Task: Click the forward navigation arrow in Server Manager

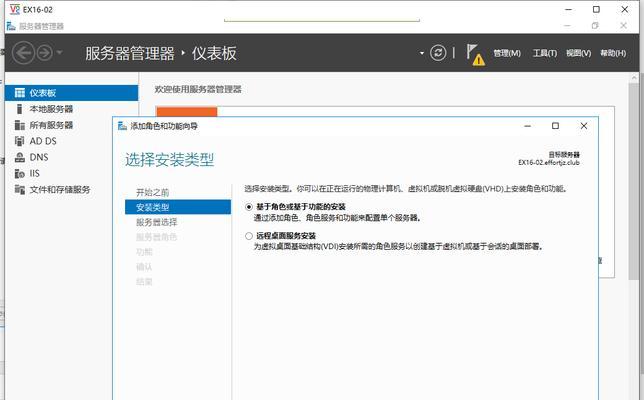Action: [x=44, y=53]
